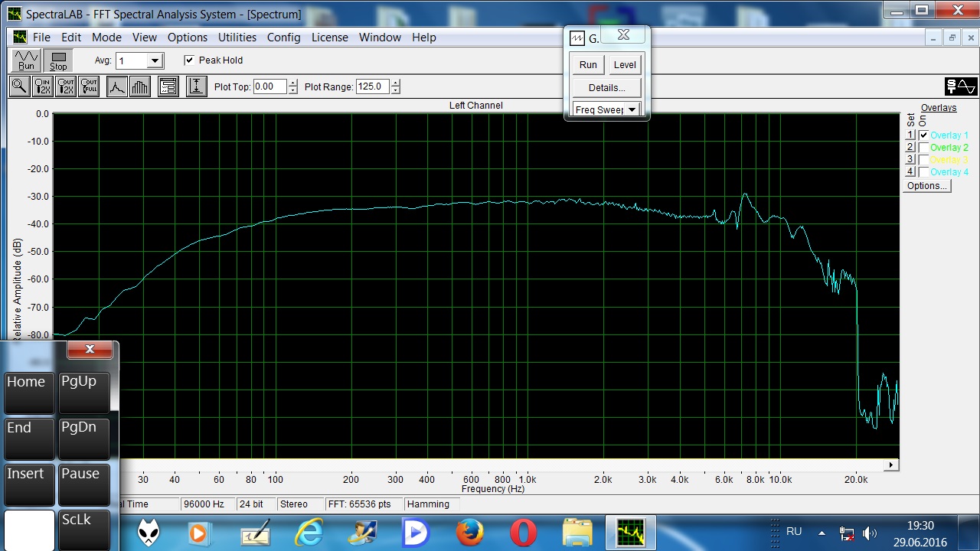Click the vertical auto-scale amplitude icon
Screen dimensions: 980x551
196,86
